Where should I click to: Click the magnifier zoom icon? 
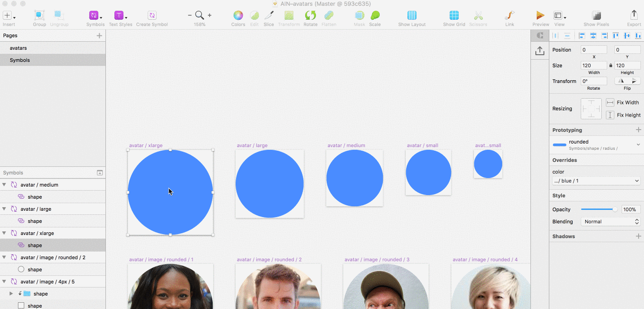tap(200, 15)
